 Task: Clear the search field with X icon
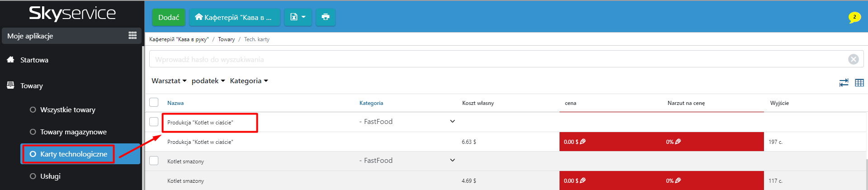pos(853,59)
